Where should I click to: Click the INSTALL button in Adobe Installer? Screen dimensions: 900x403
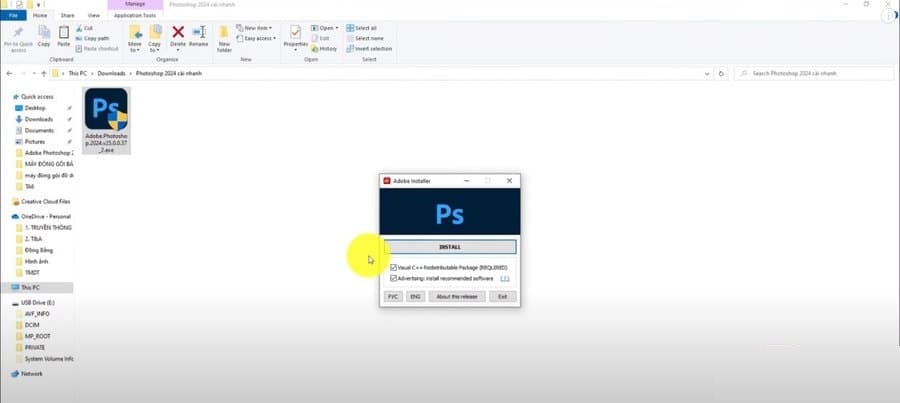pos(450,247)
